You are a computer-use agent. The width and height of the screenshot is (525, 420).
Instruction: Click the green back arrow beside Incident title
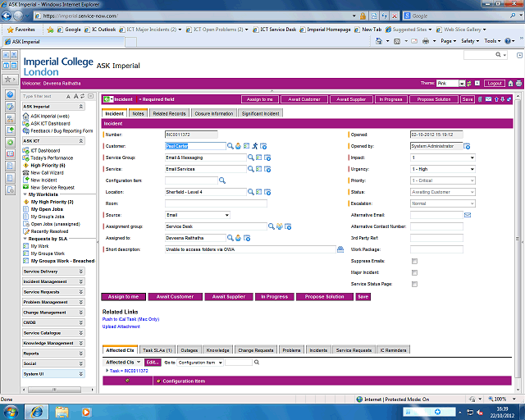[x=107, y=99]
